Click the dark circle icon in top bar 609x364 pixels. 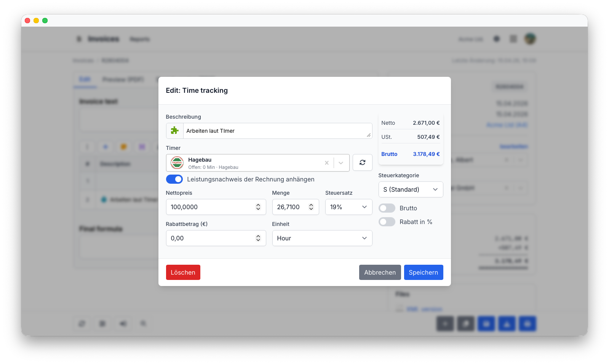coord(497,39)
